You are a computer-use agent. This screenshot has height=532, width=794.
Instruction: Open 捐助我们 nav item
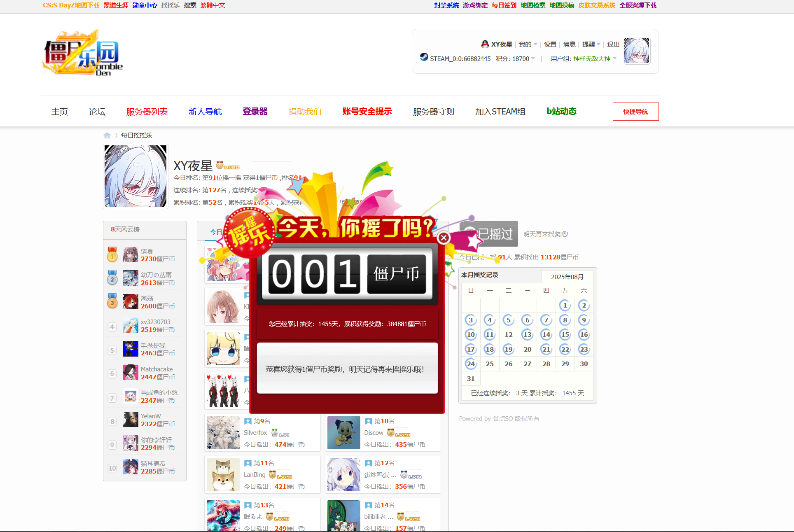click(305, 112)
